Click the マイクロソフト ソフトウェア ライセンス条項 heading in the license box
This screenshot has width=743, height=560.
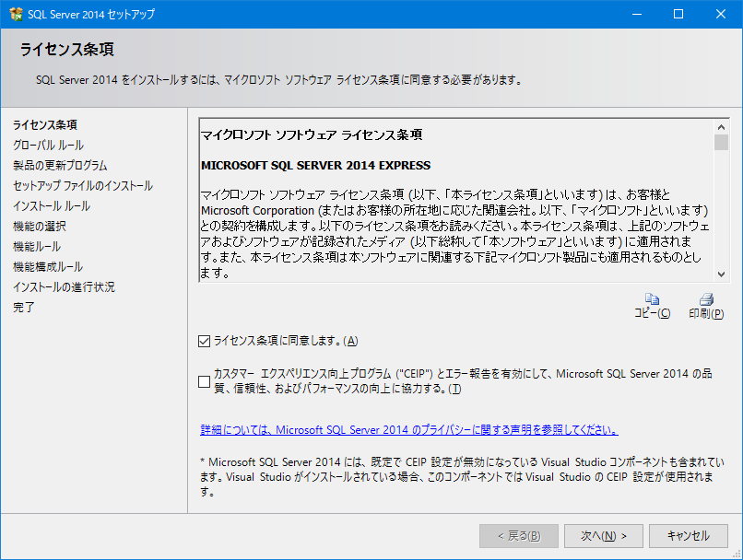[312, 135]
